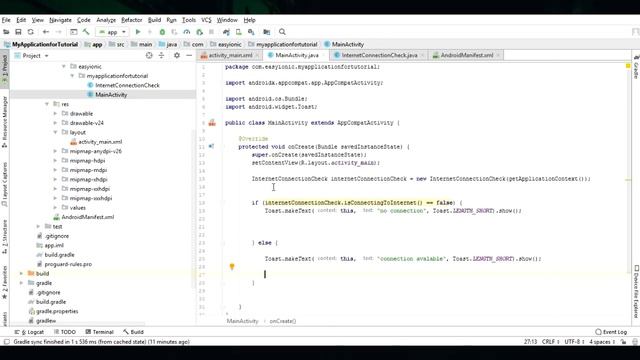
Task: Expand the build folder in project tree
Action: coord(21,273)
